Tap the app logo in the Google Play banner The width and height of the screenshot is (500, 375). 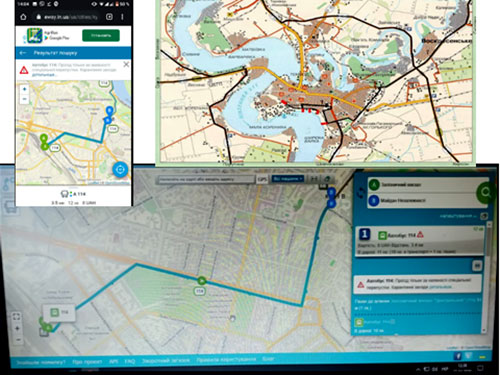click(x=34, y=35)
